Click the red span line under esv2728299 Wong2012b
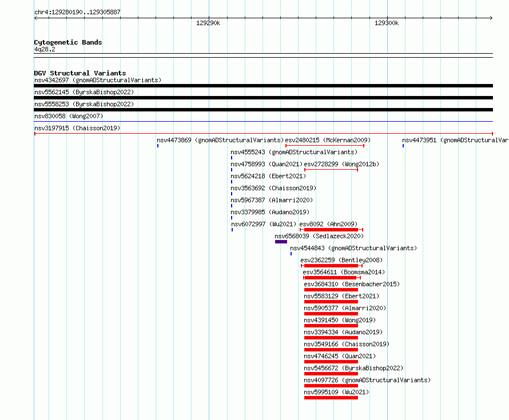 click(331, 170)
